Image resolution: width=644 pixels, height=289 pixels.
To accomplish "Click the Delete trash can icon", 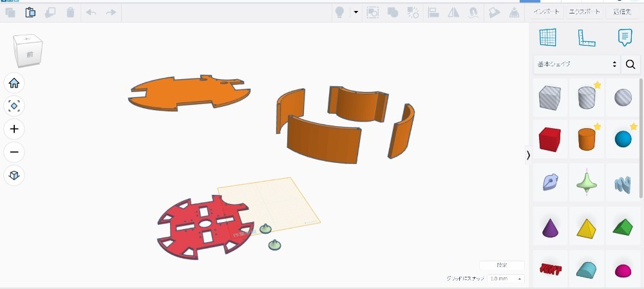I will coord(71,12).
